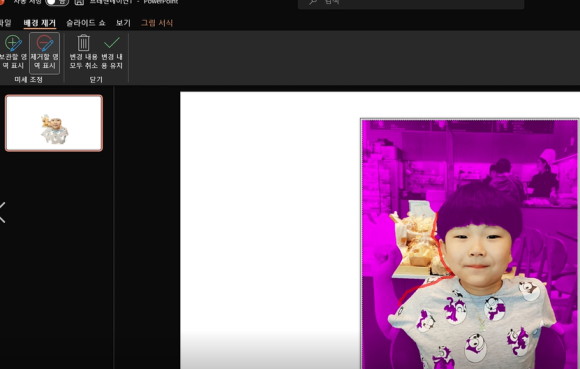Select Mark Areas to Keep (보관할 영역 표시) tool
This screenshot has width=580, height=369.
tap(13, 53)
